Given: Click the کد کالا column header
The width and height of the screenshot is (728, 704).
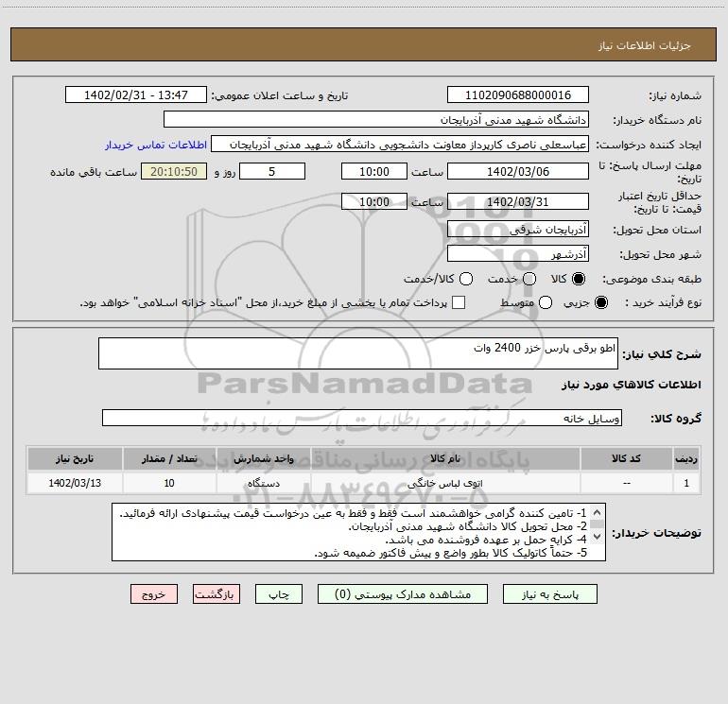Looking at the screenshot, I should point(626,458).
